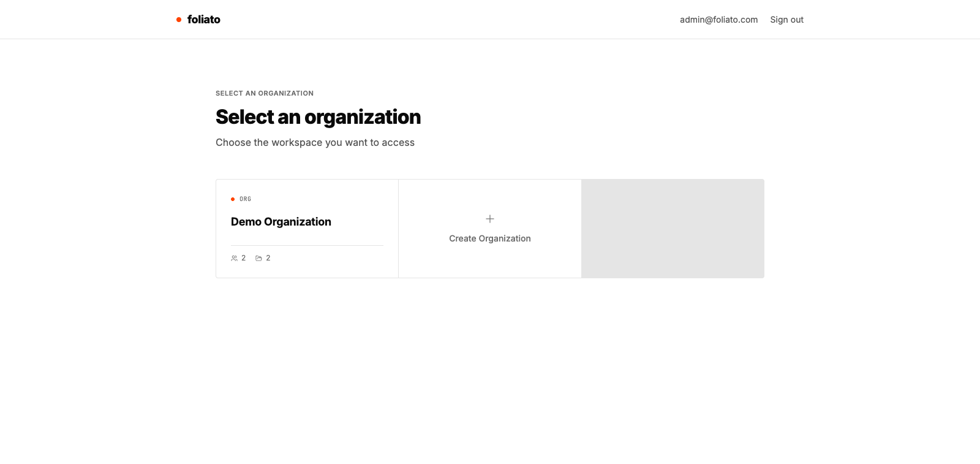The image size is (980, 464).
Task: Click the member count 2 beside people icon
Action: point(243,258)
